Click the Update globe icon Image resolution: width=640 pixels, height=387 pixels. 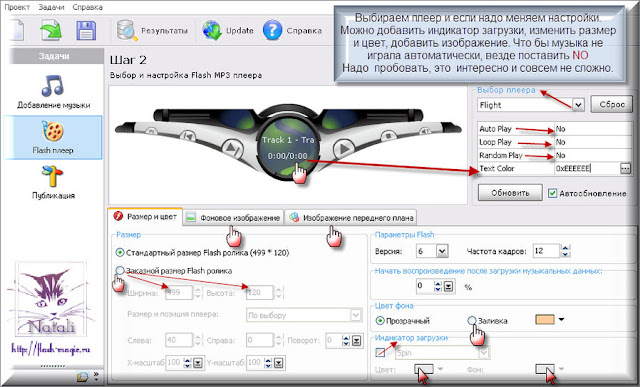(212, 30)
